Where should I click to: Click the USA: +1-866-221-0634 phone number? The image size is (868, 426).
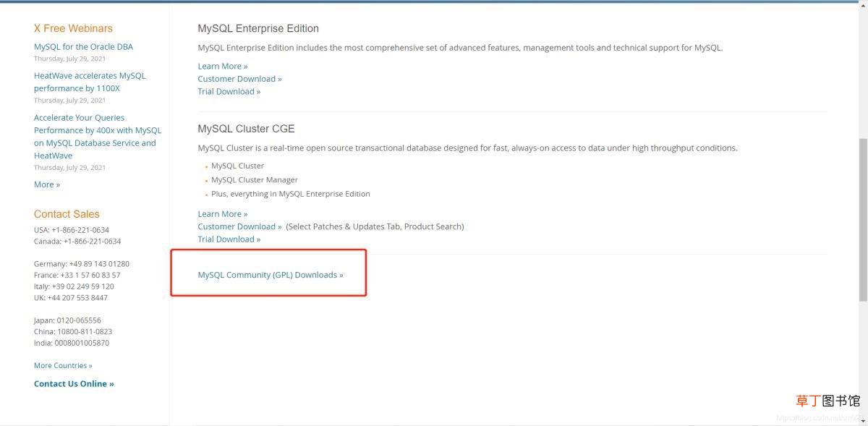(x=72, y=230)
